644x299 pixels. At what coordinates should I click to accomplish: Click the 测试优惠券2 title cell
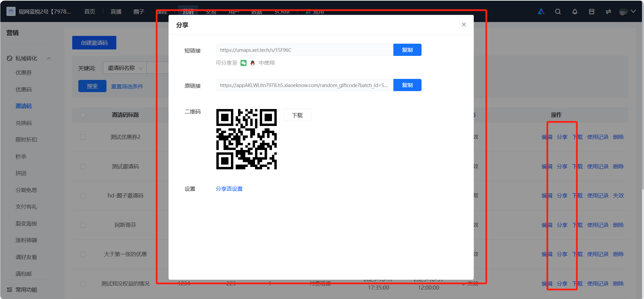coord(125,137)
